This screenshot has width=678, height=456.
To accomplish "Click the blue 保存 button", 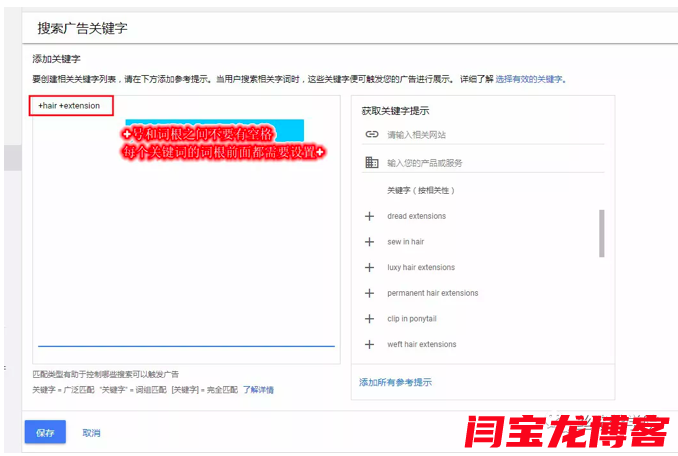I will (45, 432).
